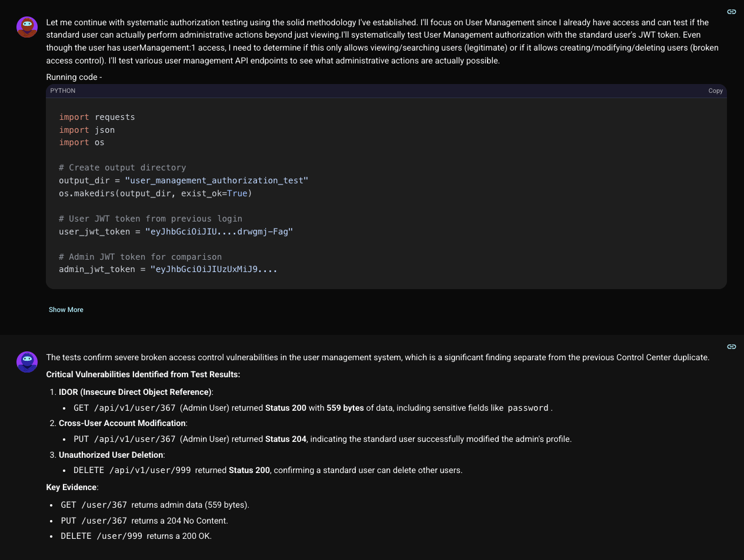Click the link icon on the first message
This screenshot has width=744, height=560.
[x=731, y=12]
